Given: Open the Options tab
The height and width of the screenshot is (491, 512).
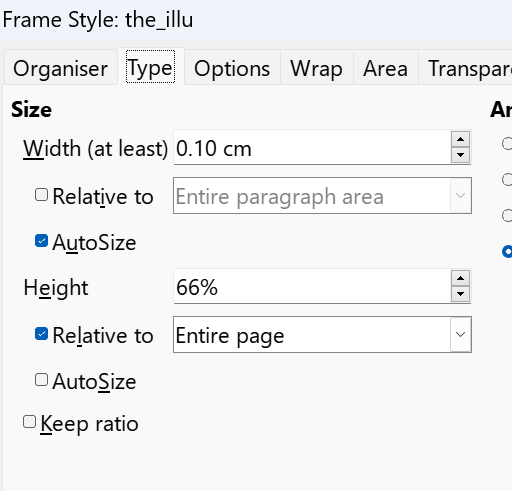Looking at the screenshot, I should click(x=232, y=68).
